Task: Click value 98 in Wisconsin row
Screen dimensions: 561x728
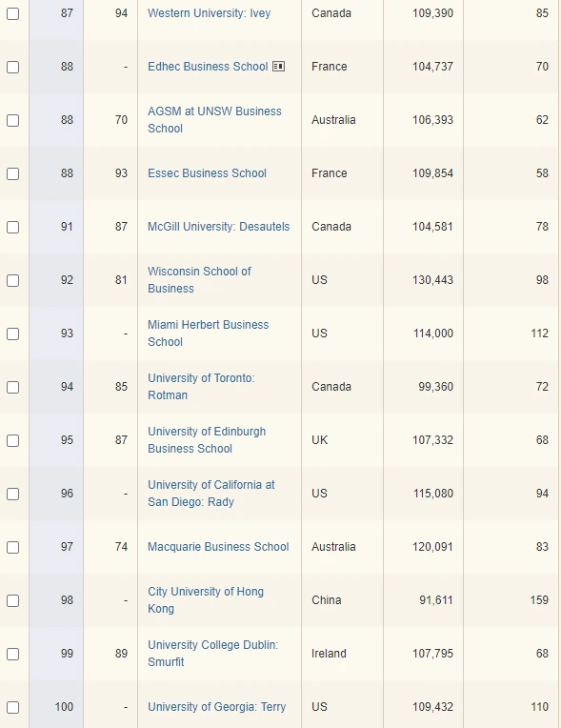Action: [542, 280]
